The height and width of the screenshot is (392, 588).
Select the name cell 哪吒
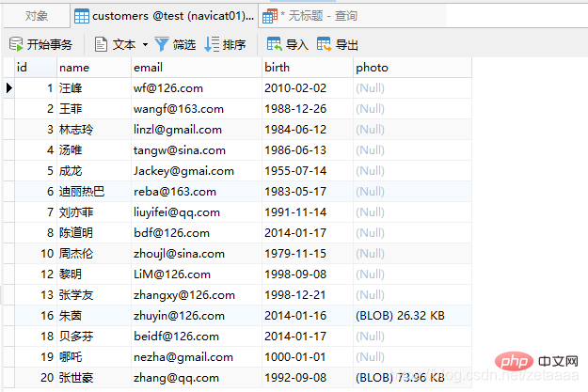point(94,357)
